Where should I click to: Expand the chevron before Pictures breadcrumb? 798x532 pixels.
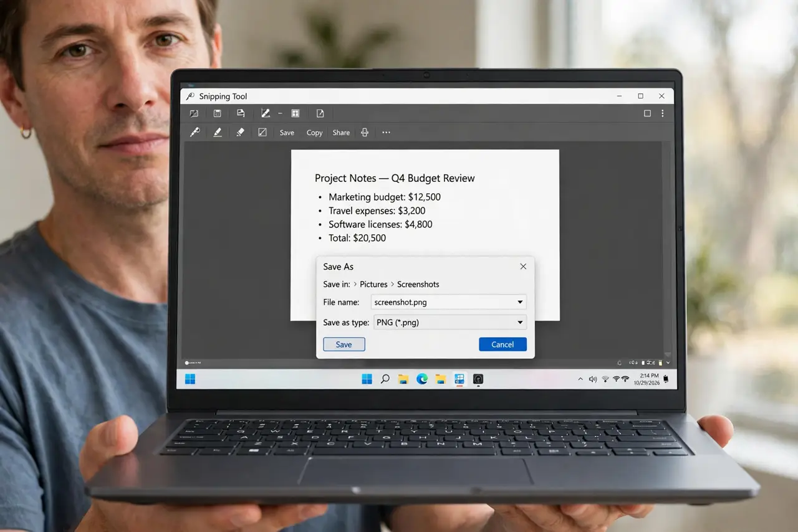[x=355, y=284]
